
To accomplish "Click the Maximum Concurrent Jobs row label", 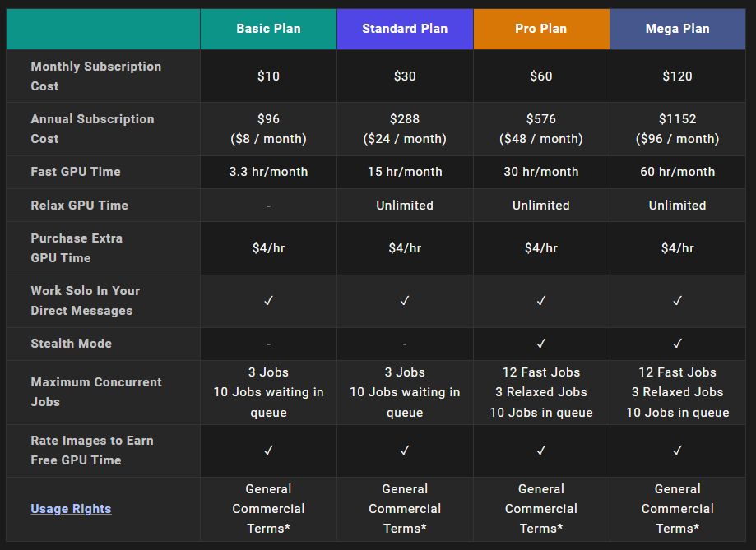I will tap(96, 392).
